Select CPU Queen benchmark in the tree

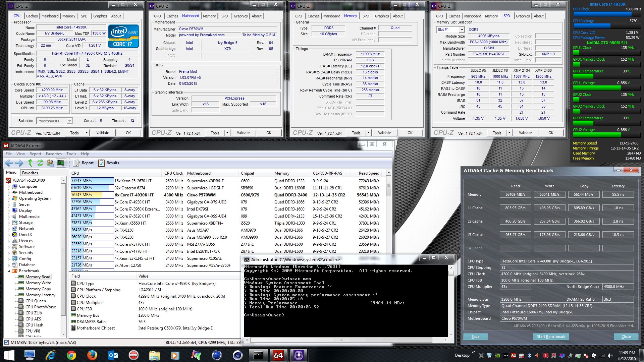[x=35, y=301]
